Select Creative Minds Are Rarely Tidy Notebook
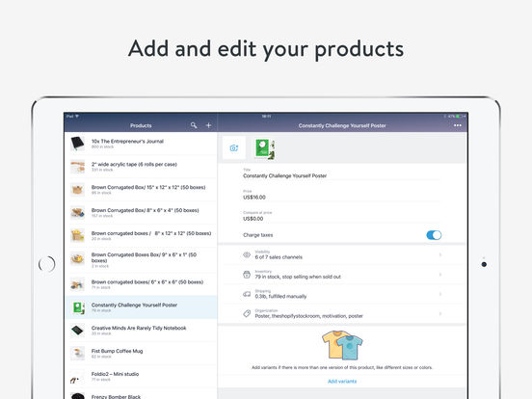This screenshot has width=532, height=399. coord(141,331)
